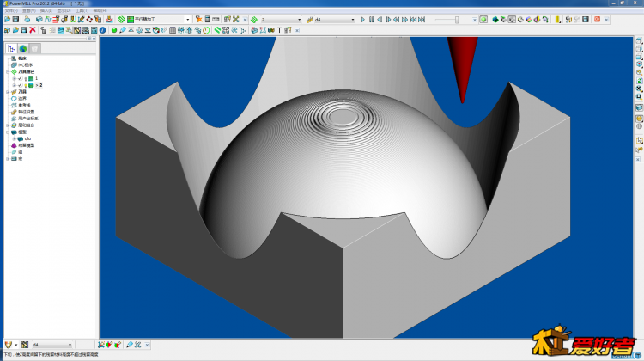Click the blue pencil icon in bottom toolbar
The width and height of the screenshot is (644, 361).
[130, 345]
